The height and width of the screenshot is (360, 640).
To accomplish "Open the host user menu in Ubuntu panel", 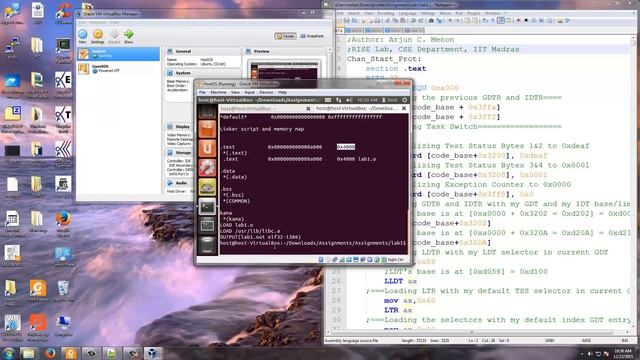I will [x=389, y=100].
